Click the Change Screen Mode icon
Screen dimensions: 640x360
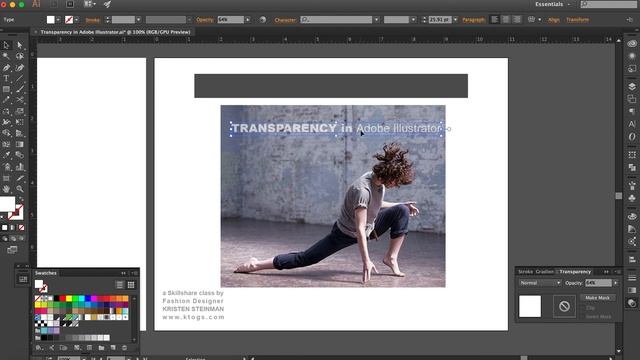click(12, 249)
